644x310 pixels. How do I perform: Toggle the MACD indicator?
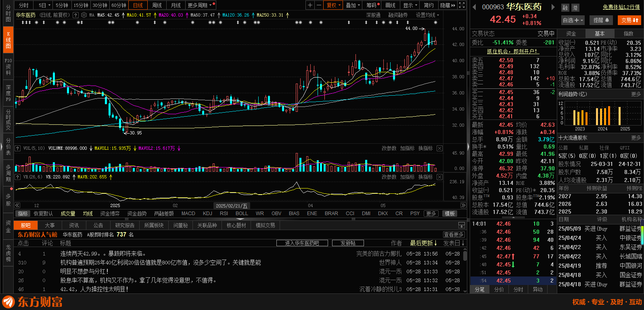click(188, 214)
